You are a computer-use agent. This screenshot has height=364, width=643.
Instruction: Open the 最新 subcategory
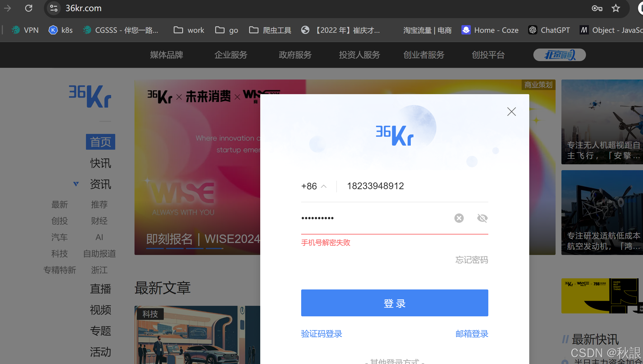coord(60,204)
